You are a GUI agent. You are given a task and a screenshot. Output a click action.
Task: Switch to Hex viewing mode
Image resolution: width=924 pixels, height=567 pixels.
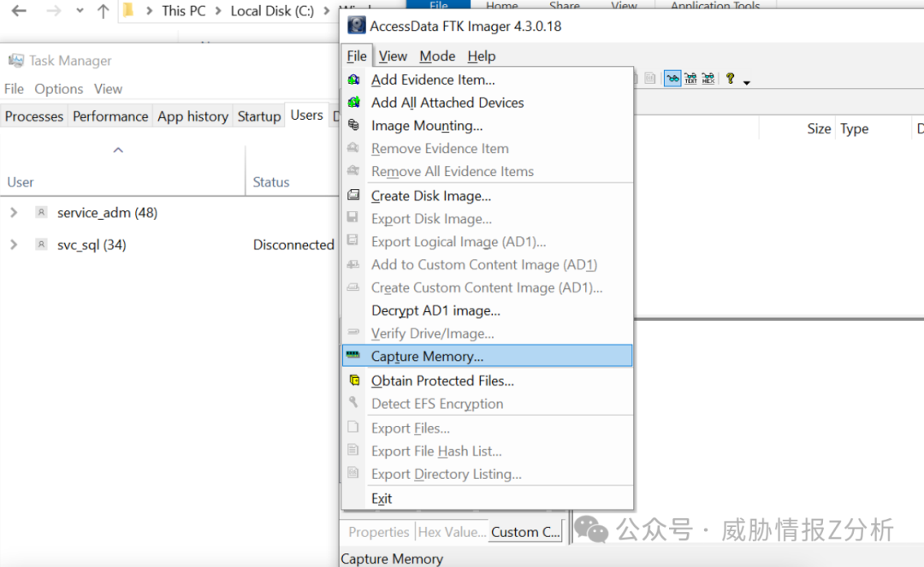(708, 79)
